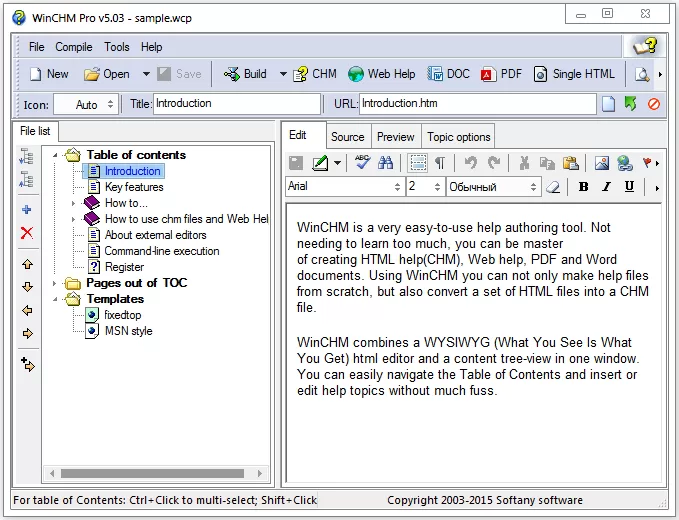Move item right with right arrow icon

[27, 333]
